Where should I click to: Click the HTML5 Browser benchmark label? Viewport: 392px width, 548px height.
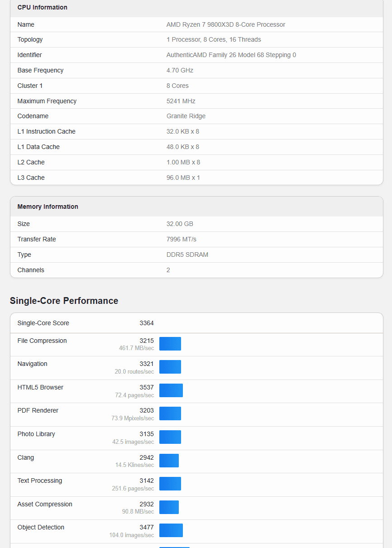(x=40, y=387)
